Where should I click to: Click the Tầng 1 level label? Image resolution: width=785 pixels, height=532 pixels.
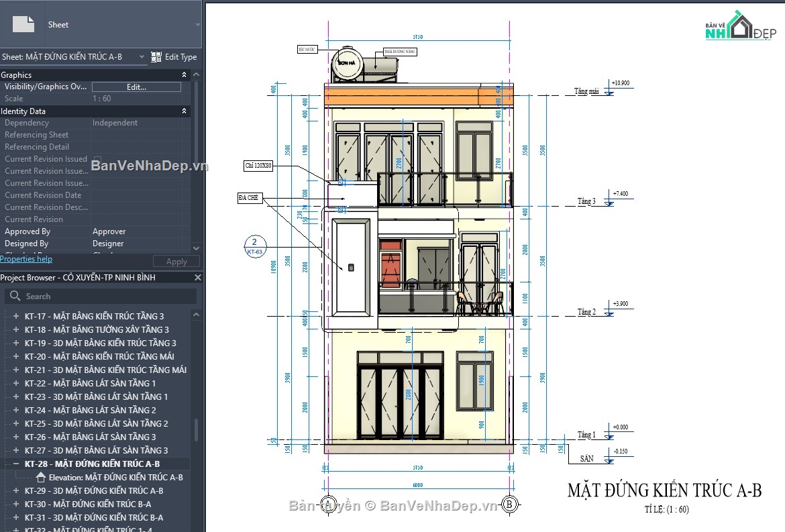587,435
